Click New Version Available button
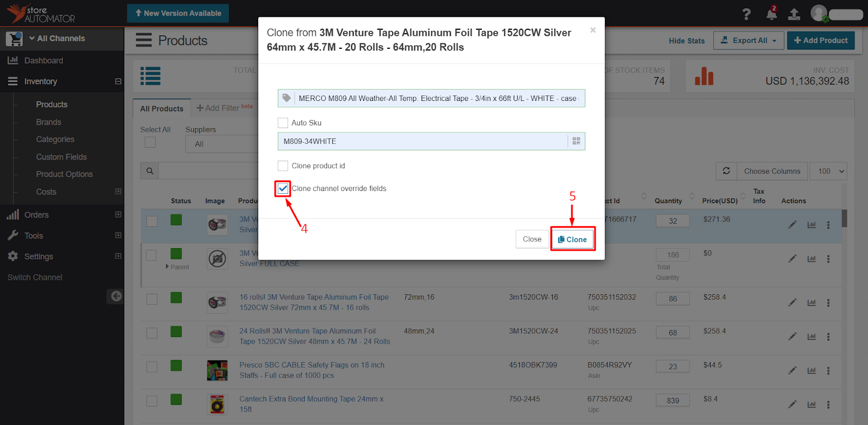 [x=178, y=13]
